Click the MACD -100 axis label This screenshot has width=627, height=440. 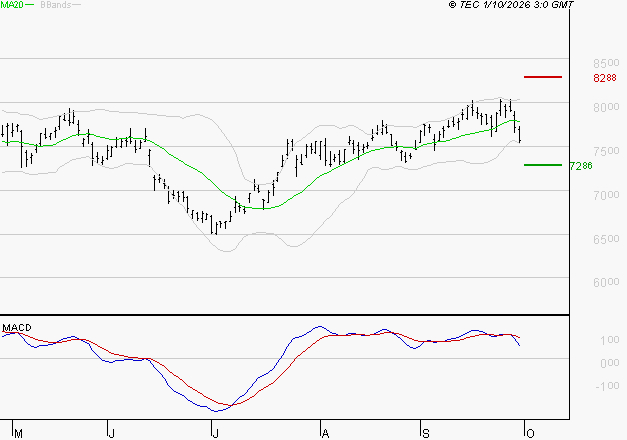pos(607,386)
